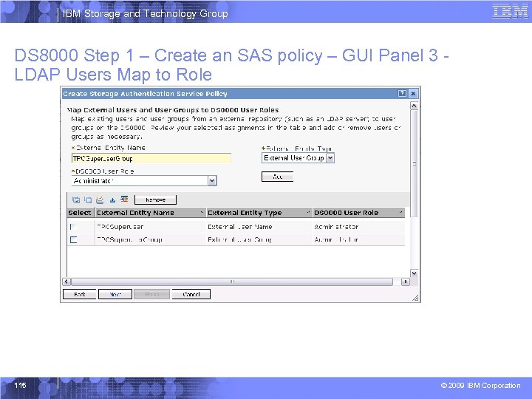Click the dialog resize grip corner
532x399 pixels.
coord(415,298)
